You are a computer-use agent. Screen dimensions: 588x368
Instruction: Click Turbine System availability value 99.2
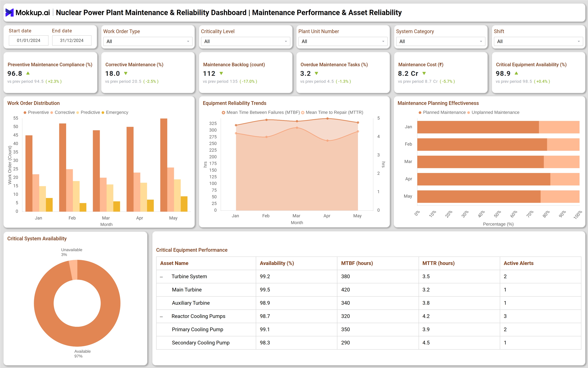coord(265,277)
